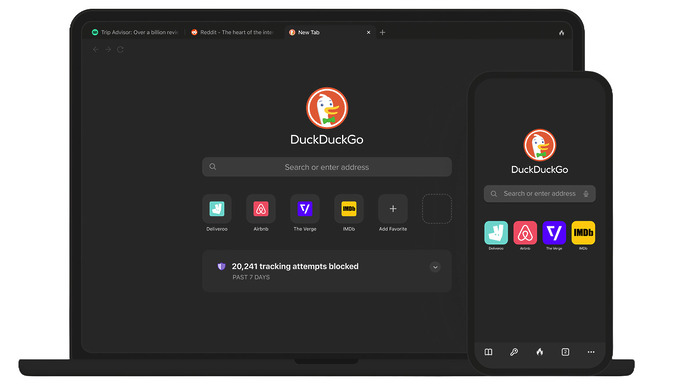
Task: Click the DuckDuckGo logo on laptop
Action: (x=327, y=108)
